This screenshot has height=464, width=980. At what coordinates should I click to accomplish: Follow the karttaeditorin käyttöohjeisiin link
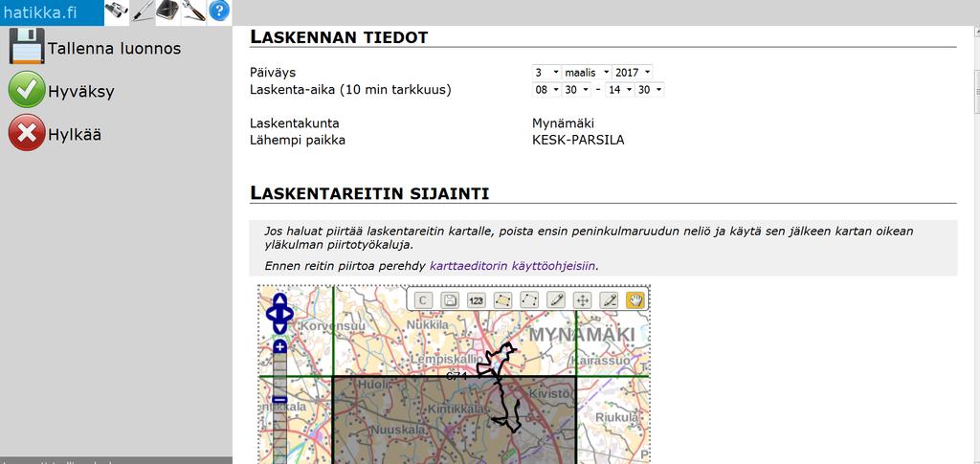tap(513, 265)
